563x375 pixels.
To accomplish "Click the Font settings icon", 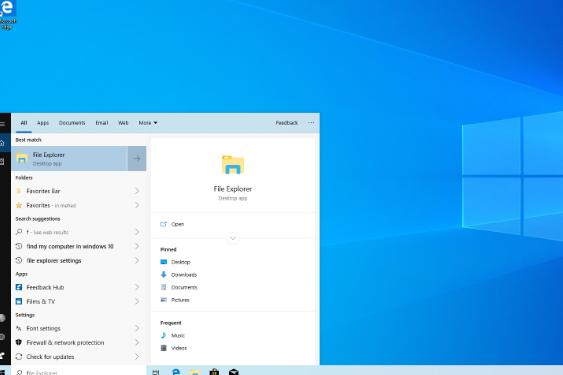I will point(19,328).
